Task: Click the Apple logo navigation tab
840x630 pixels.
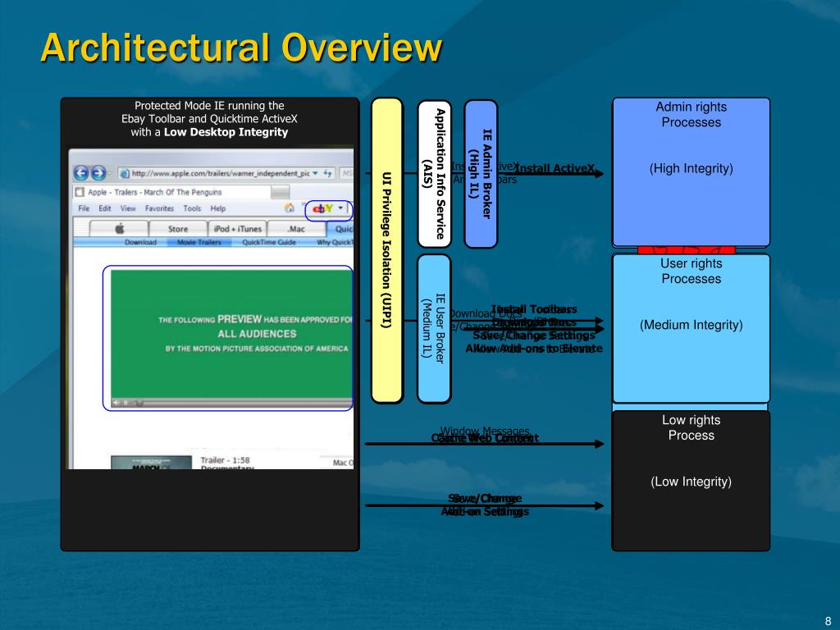Action: (x=119, y=229)
